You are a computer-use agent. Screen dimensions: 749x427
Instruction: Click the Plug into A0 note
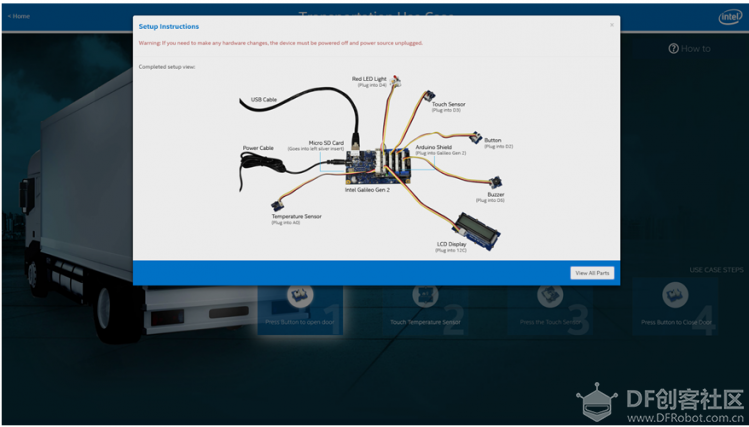tap(286, 223)
